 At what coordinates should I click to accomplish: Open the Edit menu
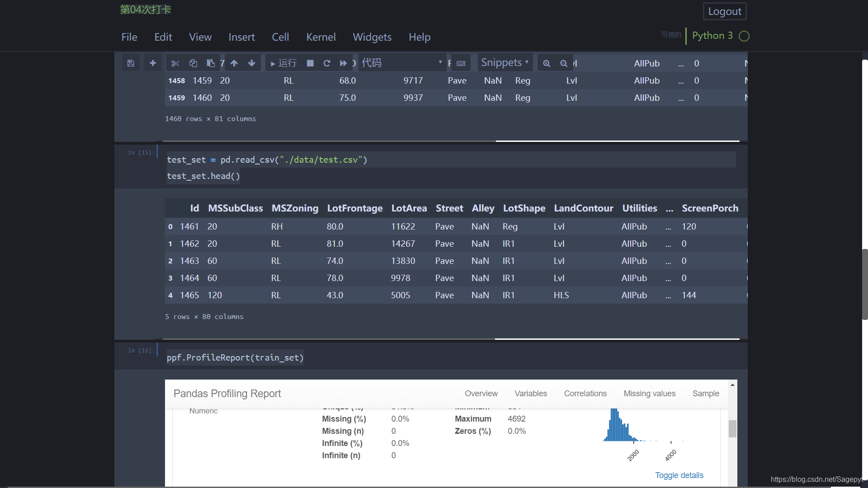coord(163,37)
